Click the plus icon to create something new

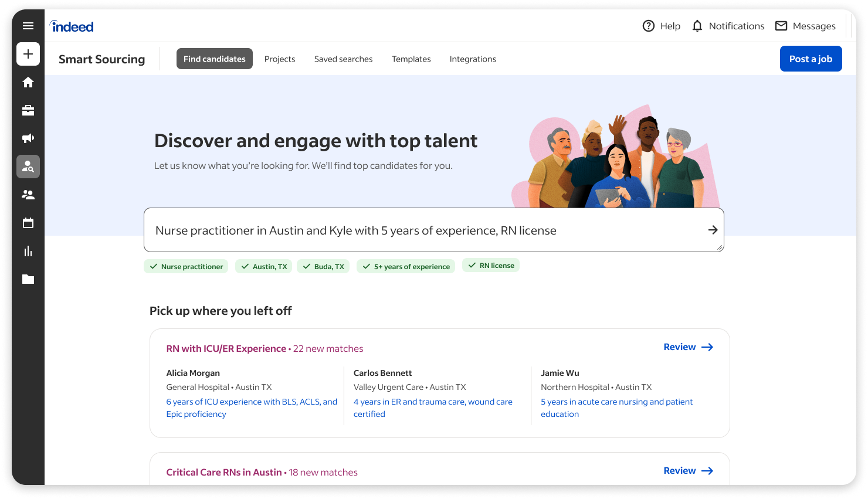[28, 54]
